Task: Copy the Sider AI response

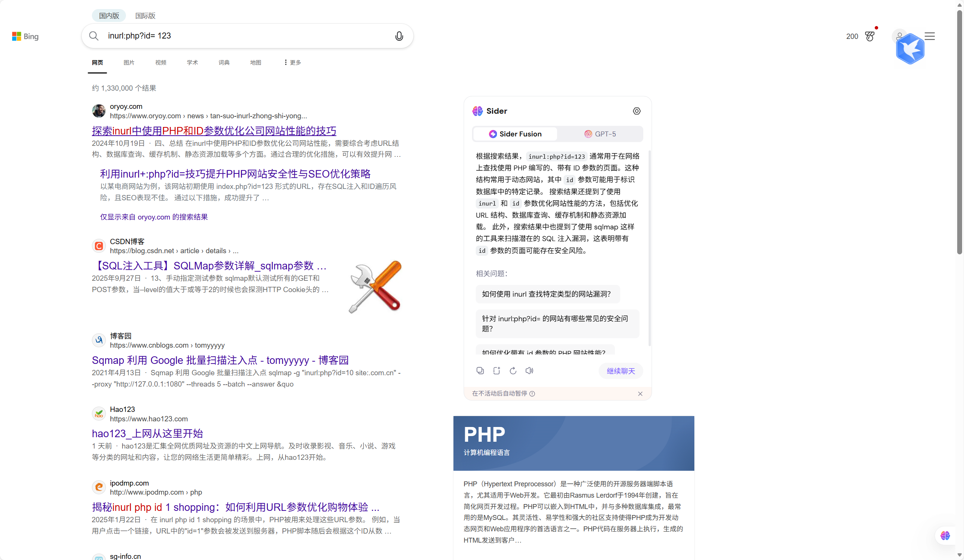Action: pos(480,370)
